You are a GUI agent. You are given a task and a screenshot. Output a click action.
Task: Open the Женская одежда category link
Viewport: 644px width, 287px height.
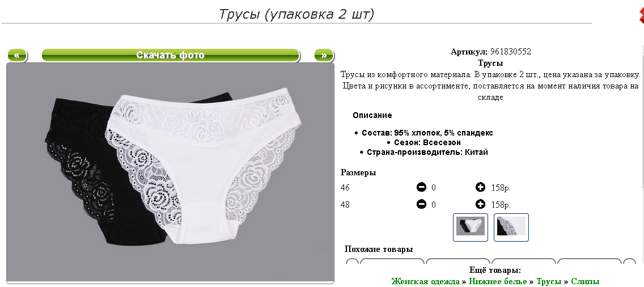(426, 282)
